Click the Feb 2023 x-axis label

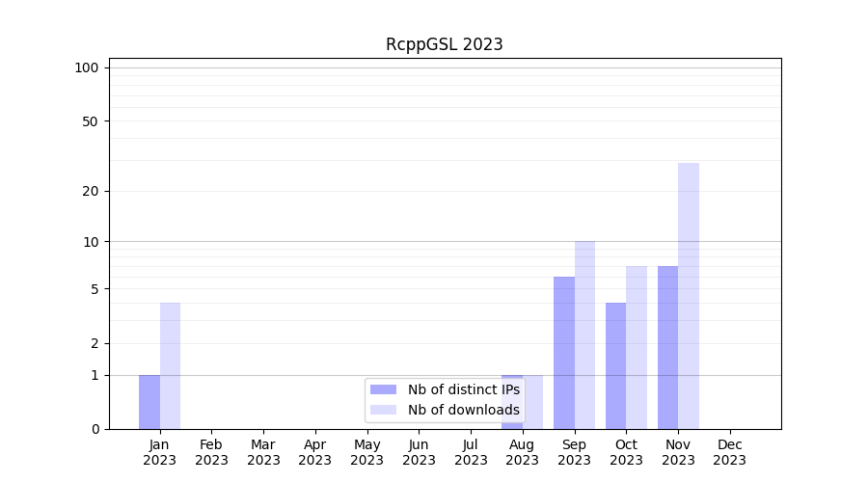[211, 452]
